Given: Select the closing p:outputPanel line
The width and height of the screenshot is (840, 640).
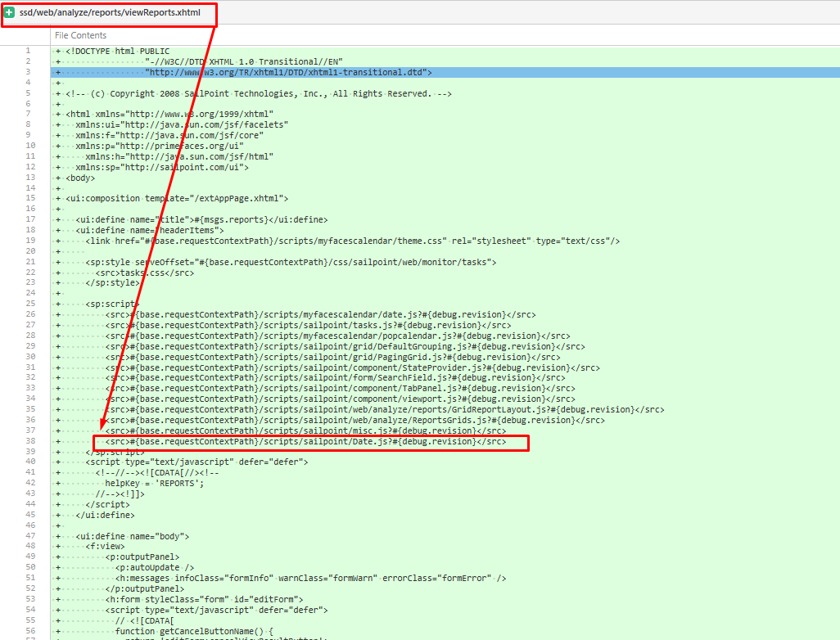Looking at the screenshot, I should [145, 588].
